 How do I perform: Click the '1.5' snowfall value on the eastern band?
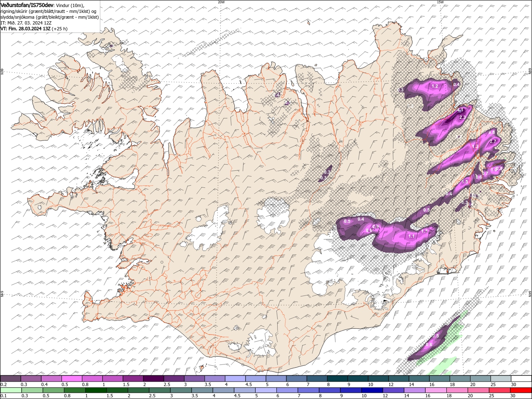pyautogui.click(x=465, y=182)
